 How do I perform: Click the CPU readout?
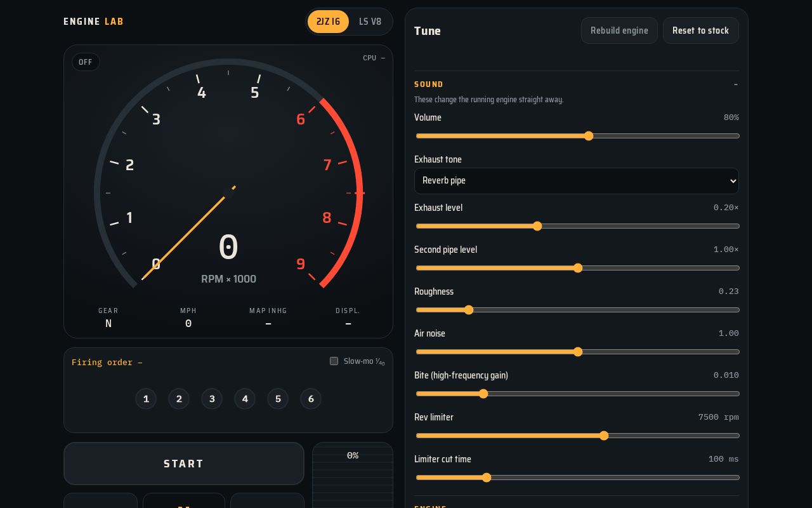click(x=374, y=58)
